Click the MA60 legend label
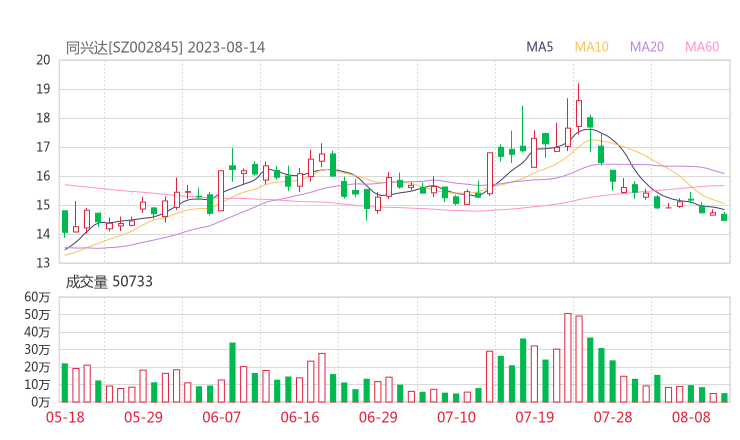The image size is (740, 440). tap(702, 47)
